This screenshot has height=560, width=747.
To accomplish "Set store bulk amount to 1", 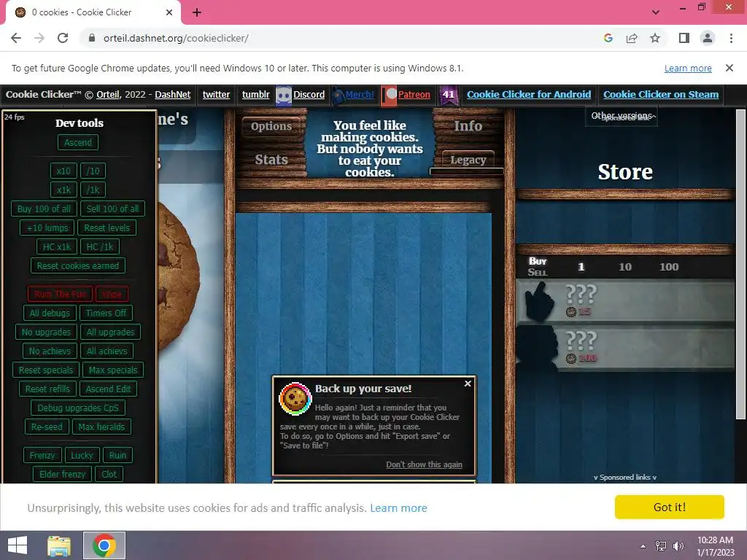I will pos(581,267).
